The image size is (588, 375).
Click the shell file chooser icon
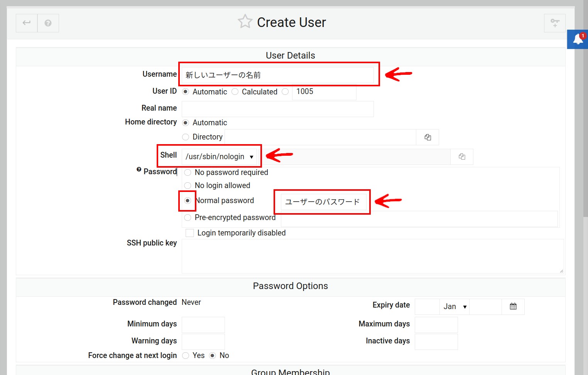tap(462, 156)
